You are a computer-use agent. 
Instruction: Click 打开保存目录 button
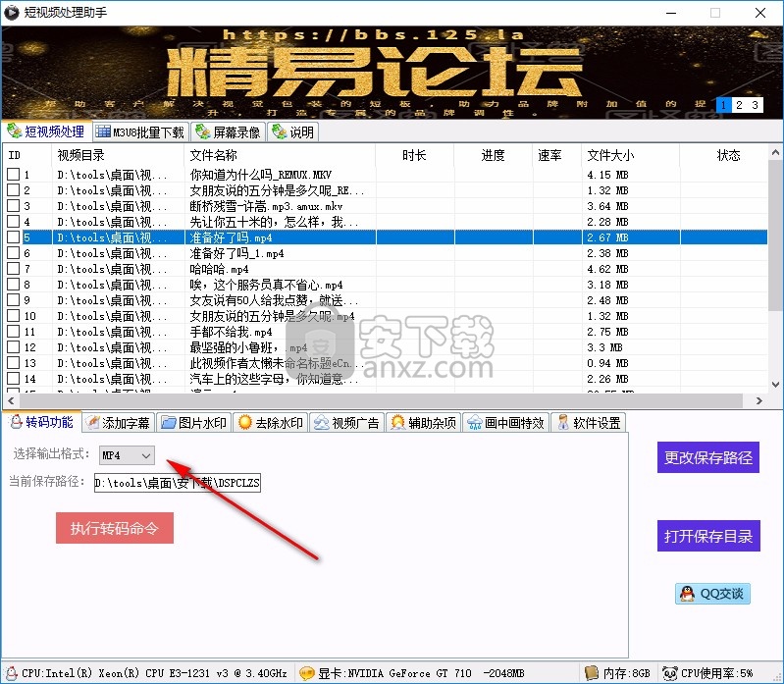(x=708, y=536)
